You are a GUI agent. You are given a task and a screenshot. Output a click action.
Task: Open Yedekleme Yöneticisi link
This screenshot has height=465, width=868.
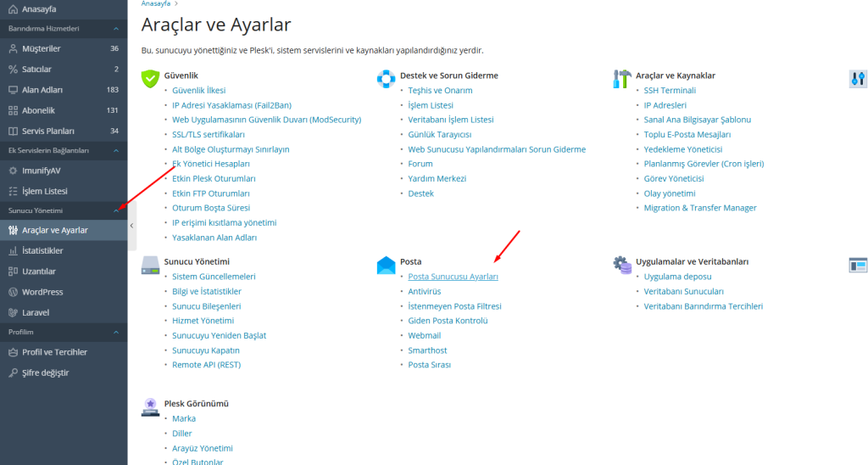point(683,149)
